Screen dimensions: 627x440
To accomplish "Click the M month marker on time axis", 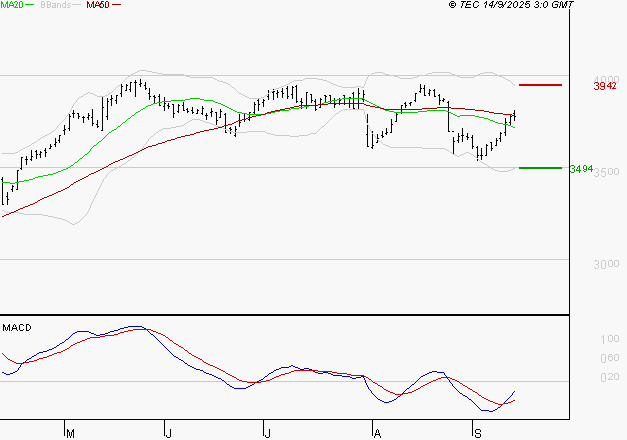I will [70, 432].
